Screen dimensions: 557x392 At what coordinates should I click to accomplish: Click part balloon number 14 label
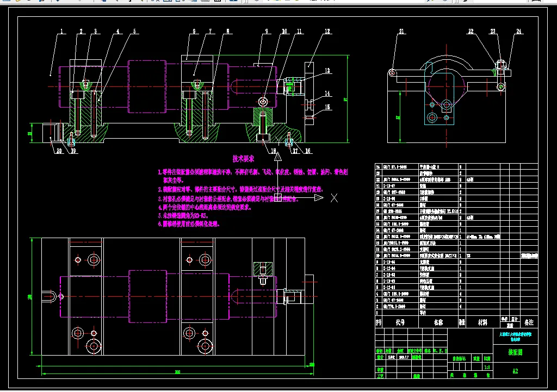coord(327,94)
